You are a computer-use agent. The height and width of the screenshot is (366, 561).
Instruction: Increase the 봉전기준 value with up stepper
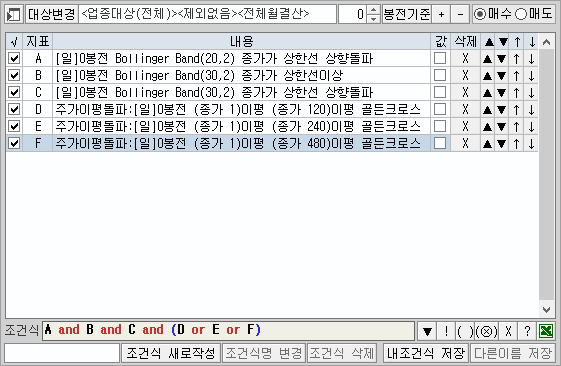(373, 10)
